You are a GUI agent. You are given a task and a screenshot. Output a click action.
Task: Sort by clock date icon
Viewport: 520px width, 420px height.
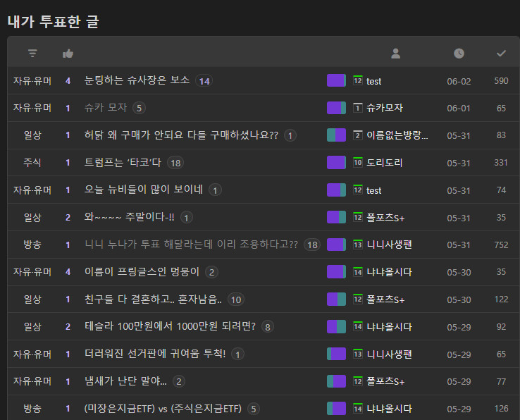(459, 53)
